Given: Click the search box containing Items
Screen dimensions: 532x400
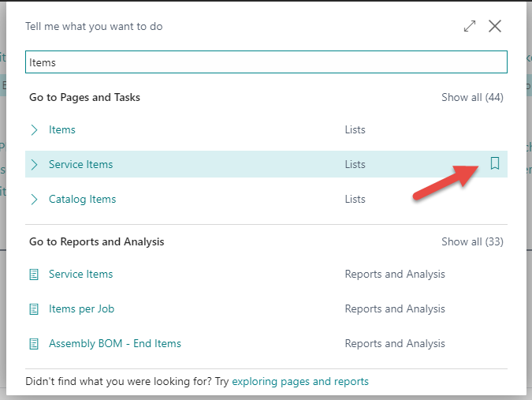Looking at the screenshot, I should pyautogui.click(x=266, y=62).
